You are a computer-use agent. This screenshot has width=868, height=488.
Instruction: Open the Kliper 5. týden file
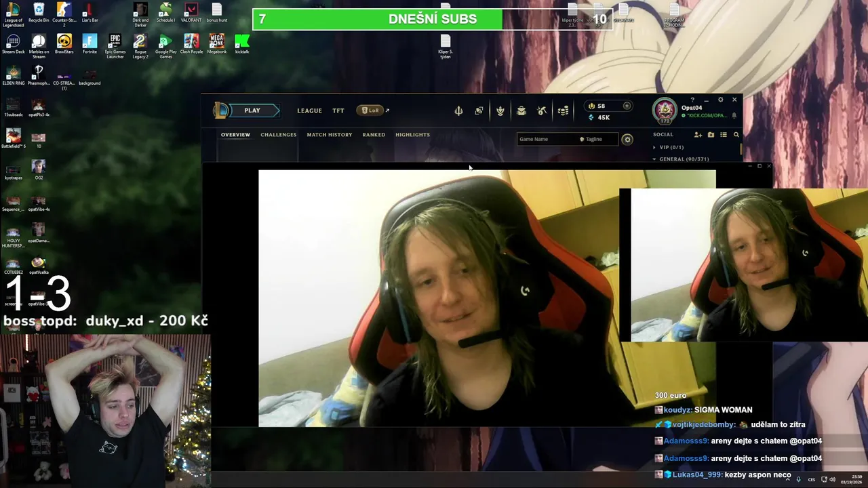pos(446,46)
